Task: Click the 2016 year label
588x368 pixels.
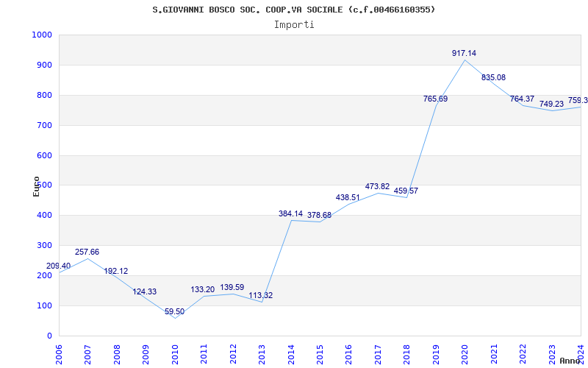Action: coord(348,354)
